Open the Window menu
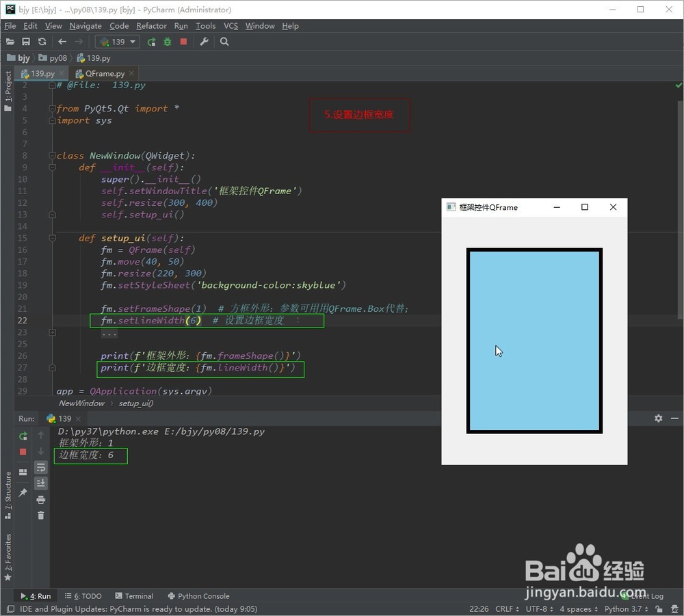This screenshot has width=684, height=616. [260, 26]
